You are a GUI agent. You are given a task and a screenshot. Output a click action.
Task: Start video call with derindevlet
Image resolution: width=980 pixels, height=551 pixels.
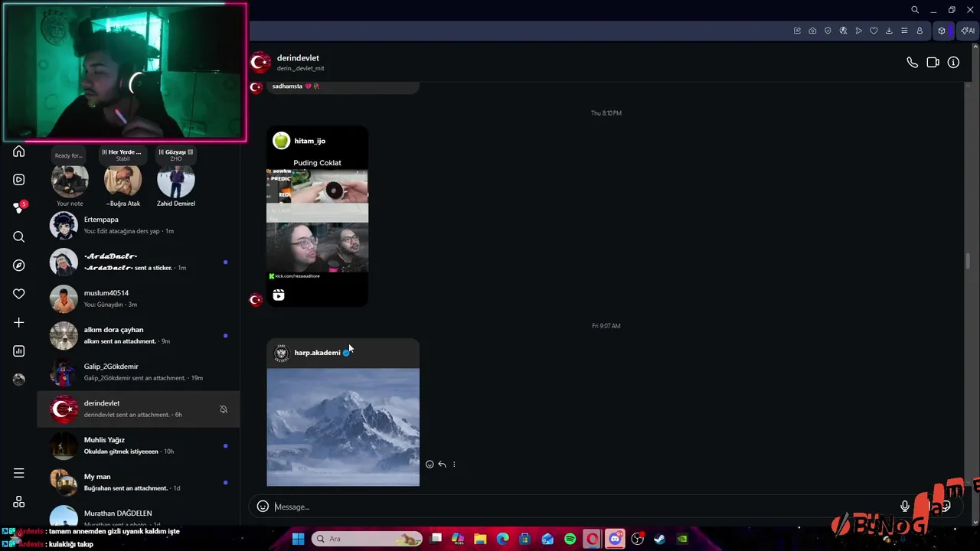(x=933, y=63)
